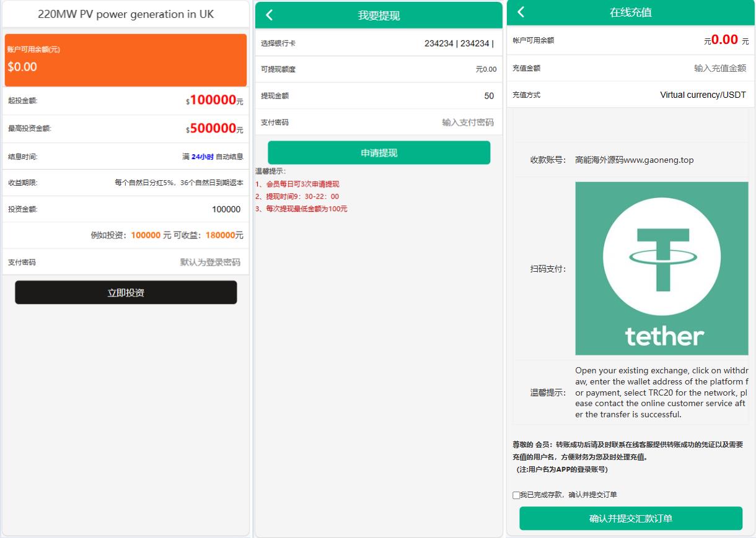Viewport: 756px width, 538px height.
Task: Submit withdrawal with 申请提现 button
Action: click(x=379, y=153)
